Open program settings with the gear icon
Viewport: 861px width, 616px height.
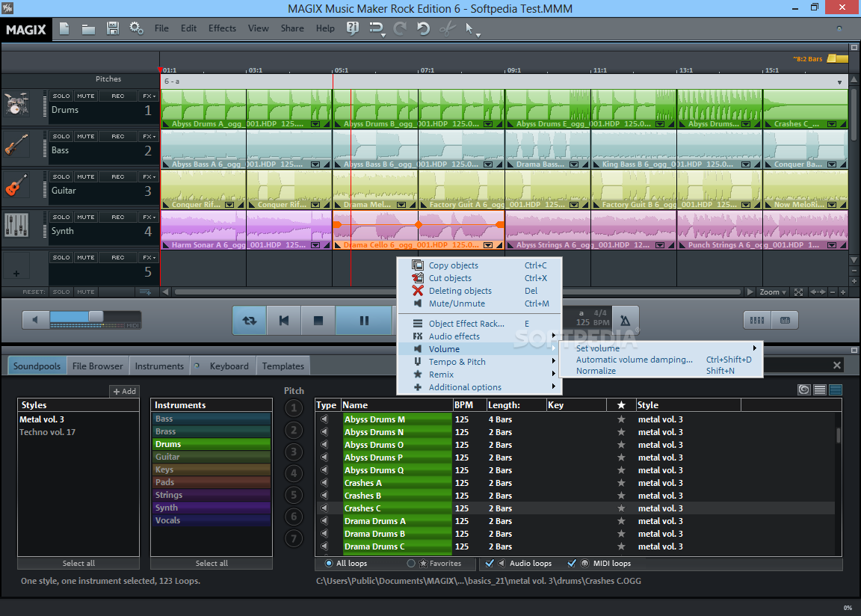(136, 28)
